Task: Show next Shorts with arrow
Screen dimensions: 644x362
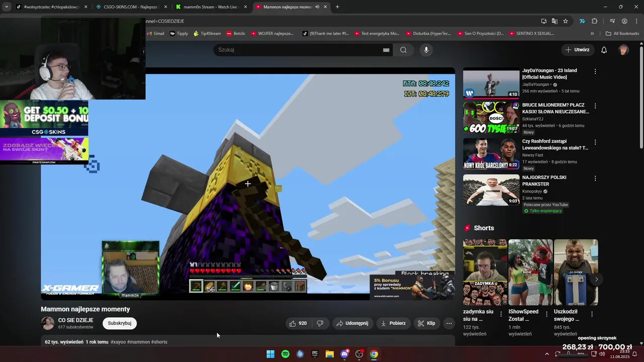Action: point(596,279)
